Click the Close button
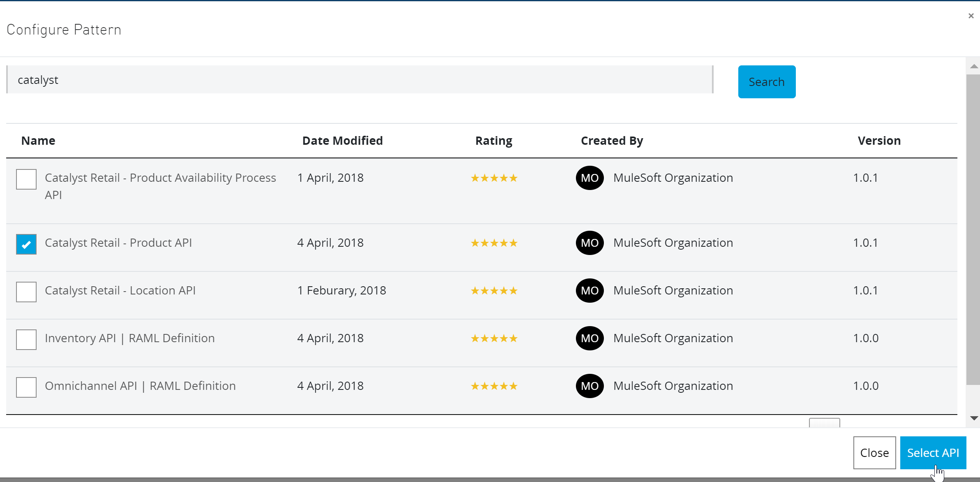 pos(874,453)
